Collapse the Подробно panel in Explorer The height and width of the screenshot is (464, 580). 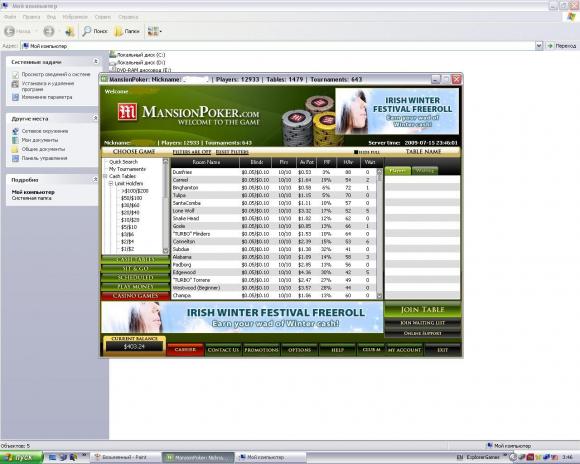pyautogui.click(x=95, y=179)
